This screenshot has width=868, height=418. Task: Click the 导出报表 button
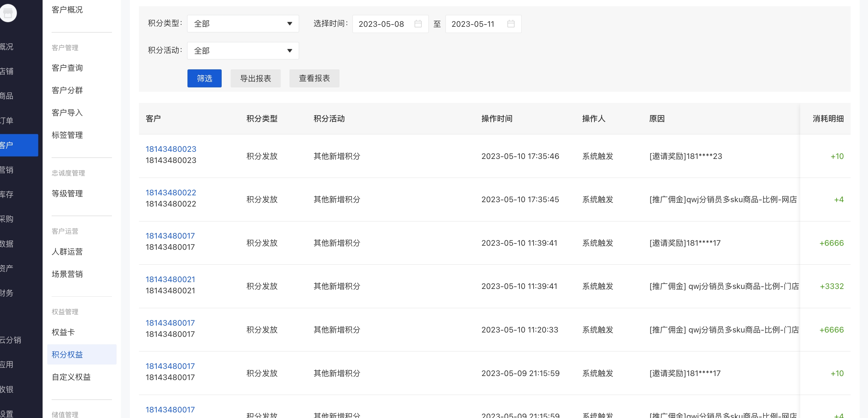256,78
